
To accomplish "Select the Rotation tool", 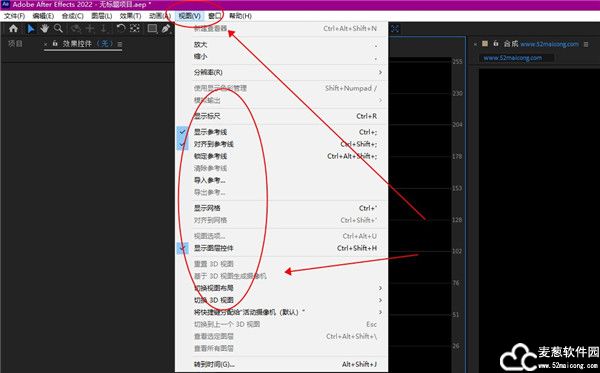I will click(121, 29).
